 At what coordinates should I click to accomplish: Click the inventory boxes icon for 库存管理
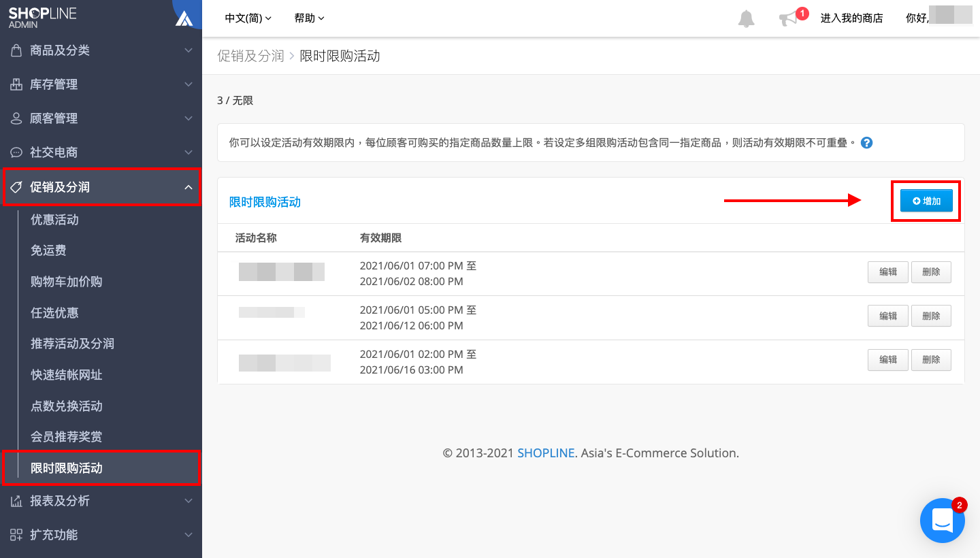[16, 84]
